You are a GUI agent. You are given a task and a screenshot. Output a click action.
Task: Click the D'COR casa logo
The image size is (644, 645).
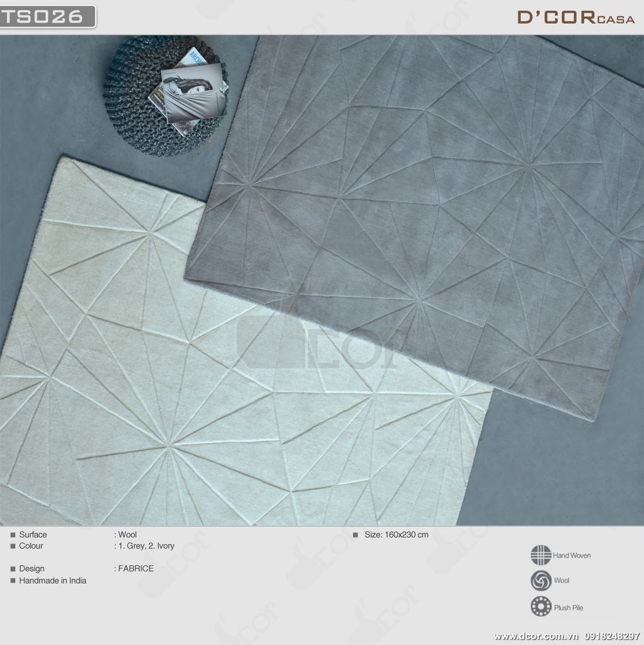pyautogui.click(x=576, y=17)
